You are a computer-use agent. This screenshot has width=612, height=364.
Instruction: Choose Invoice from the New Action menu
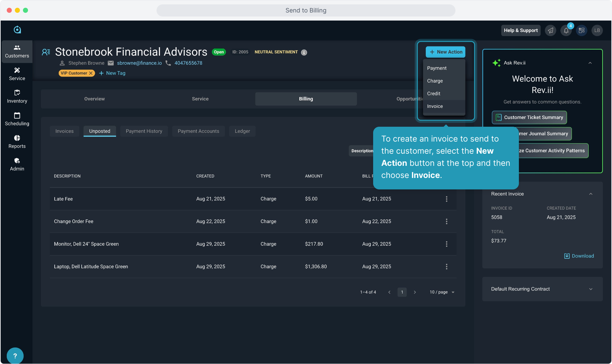pos(435,107)
